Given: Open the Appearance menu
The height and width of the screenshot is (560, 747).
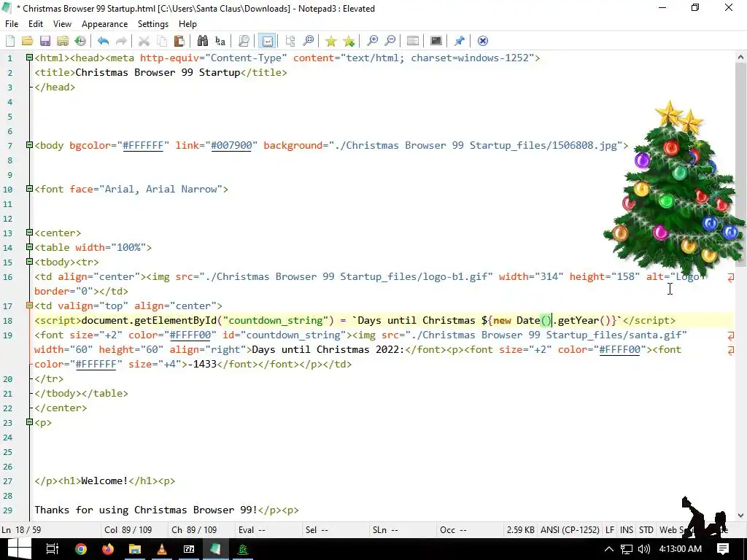Looking at the screenshot, I should click(104, 24).
